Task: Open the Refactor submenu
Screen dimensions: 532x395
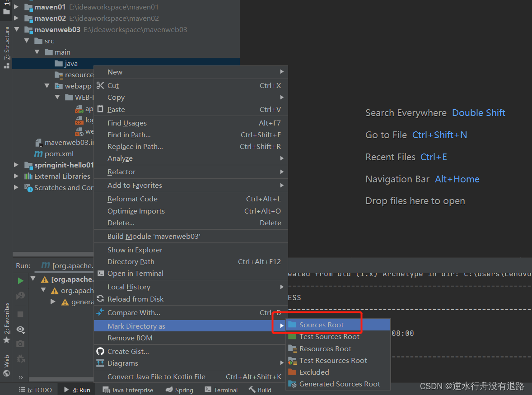Action: coord(191,172)
